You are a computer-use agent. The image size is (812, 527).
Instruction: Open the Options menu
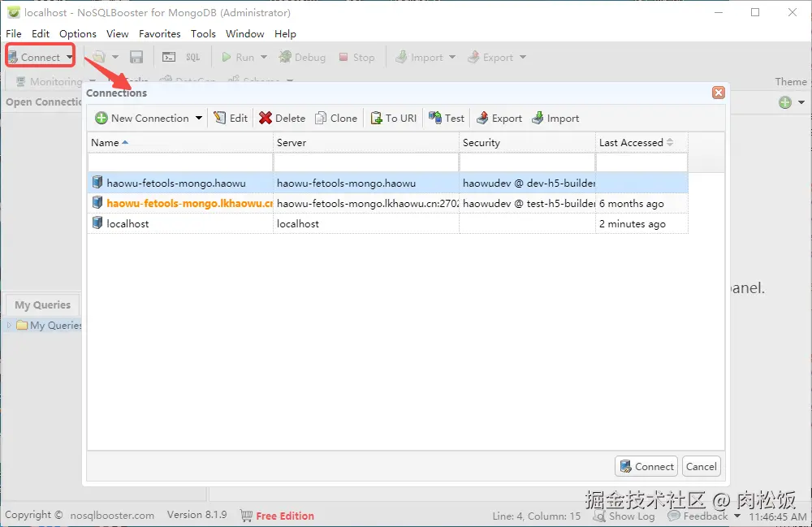[78, 33]
